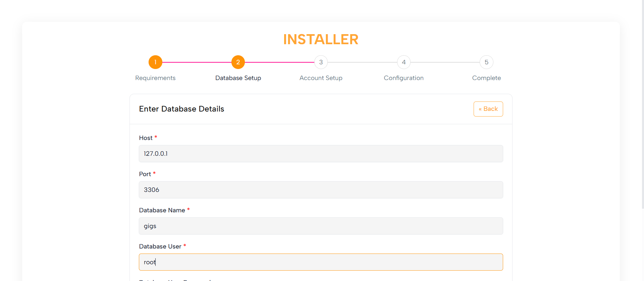
Task: Click the step 5 circle
Action: [x=486, y=62]
